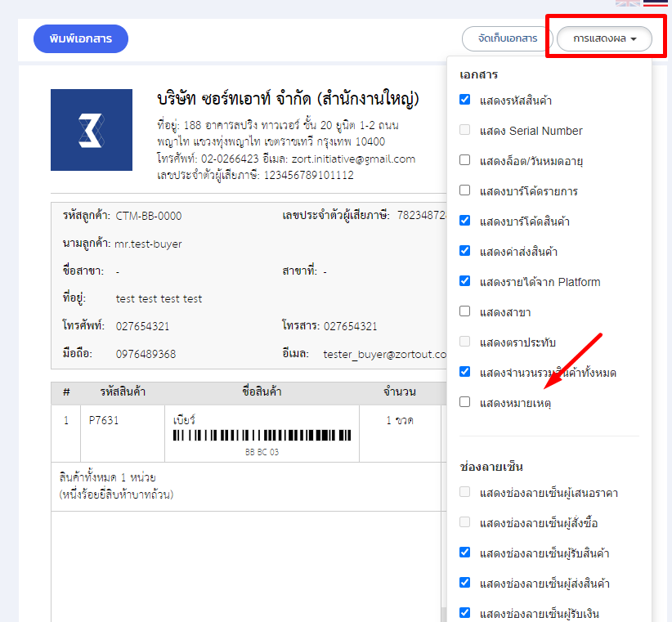
Task: Uncheck แสดงรหัสสินค้า option
Action: point(465,100)
